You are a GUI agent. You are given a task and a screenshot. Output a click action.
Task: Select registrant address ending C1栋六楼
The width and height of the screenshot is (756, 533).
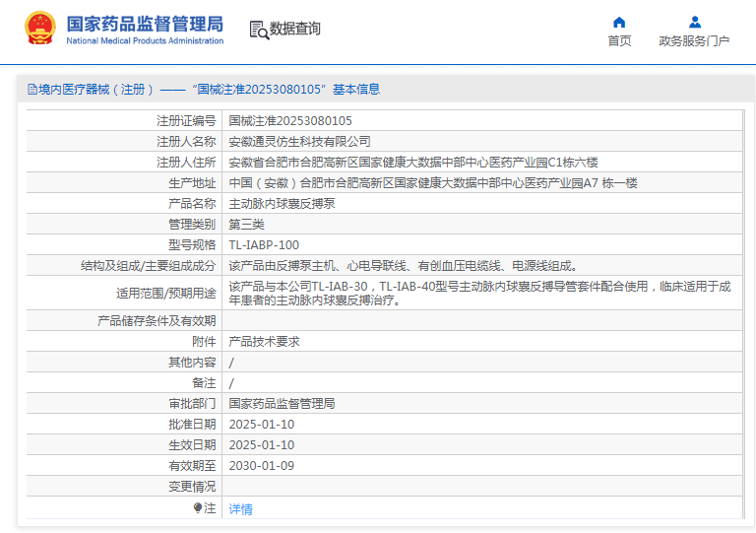[413, 163]
